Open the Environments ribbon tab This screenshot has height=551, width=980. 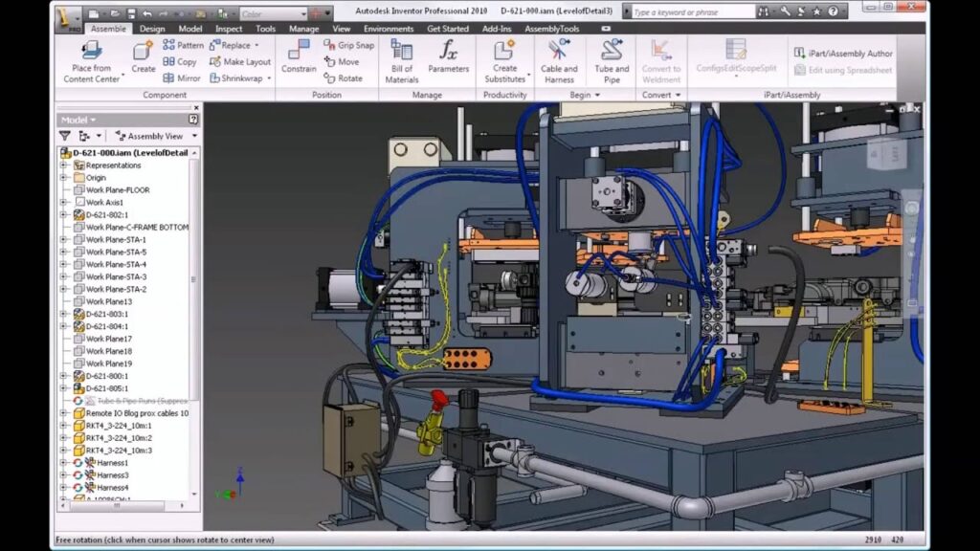click(x=389, y=29)
